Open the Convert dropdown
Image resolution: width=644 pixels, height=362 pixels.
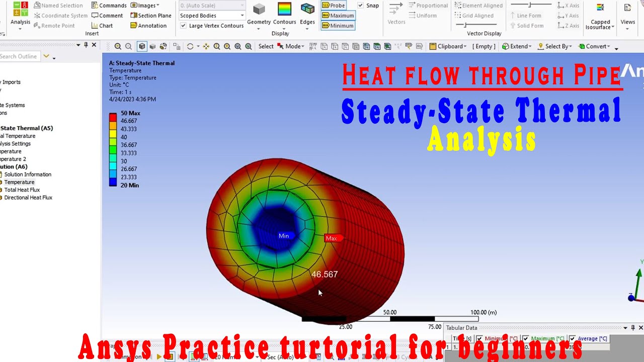point(594,46)
